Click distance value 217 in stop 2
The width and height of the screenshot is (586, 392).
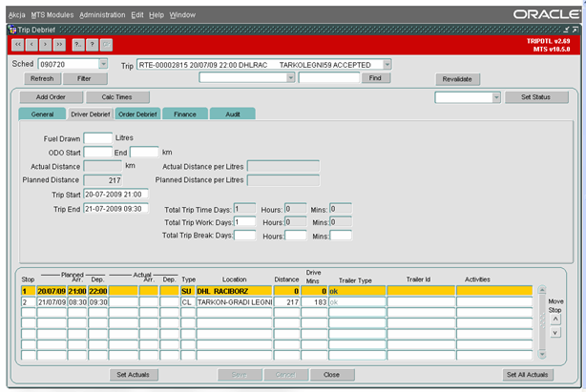click(x=286, y=302)
